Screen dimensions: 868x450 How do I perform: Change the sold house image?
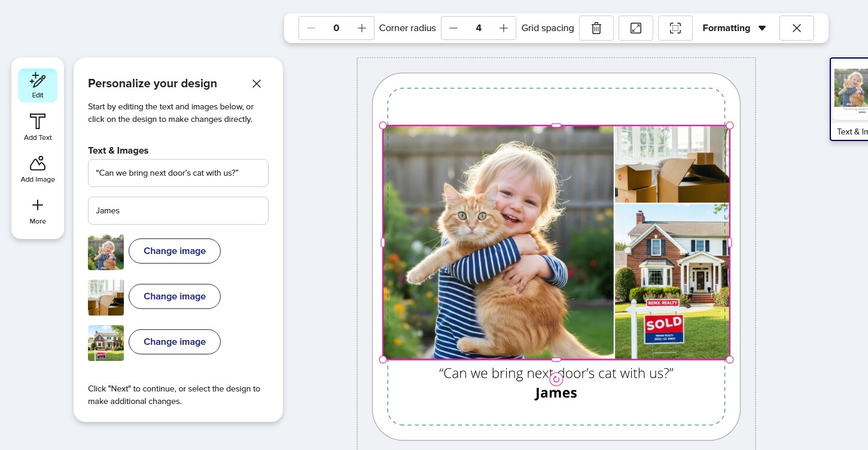pos(175,342)
